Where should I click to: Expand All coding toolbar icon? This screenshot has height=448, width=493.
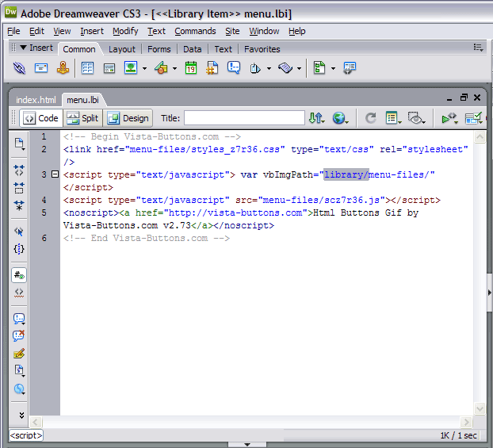[19, 205]
